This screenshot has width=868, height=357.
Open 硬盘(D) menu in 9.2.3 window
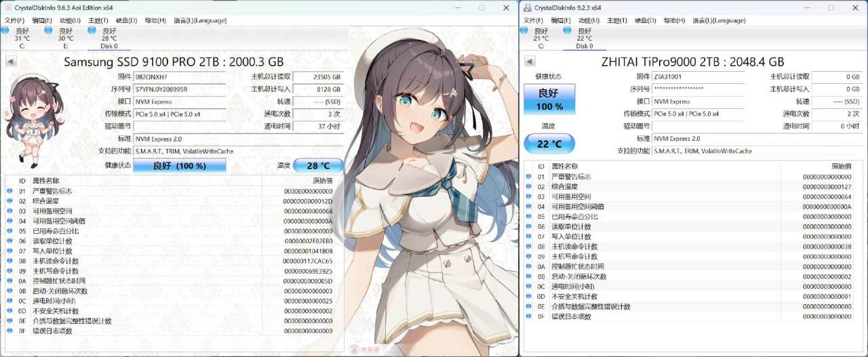pos(645,20)
